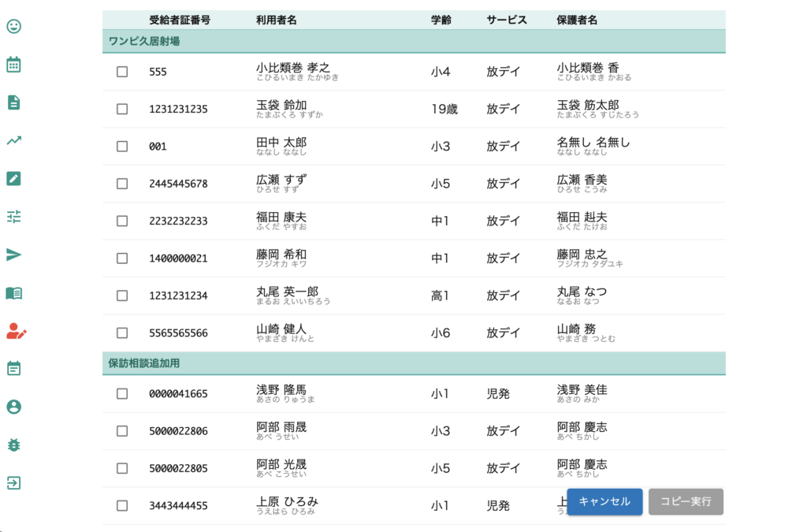The width and height of the screenshot is (807, 532).
Task: Click the 保訪相談追加用 group header
Action: [144, 363]
